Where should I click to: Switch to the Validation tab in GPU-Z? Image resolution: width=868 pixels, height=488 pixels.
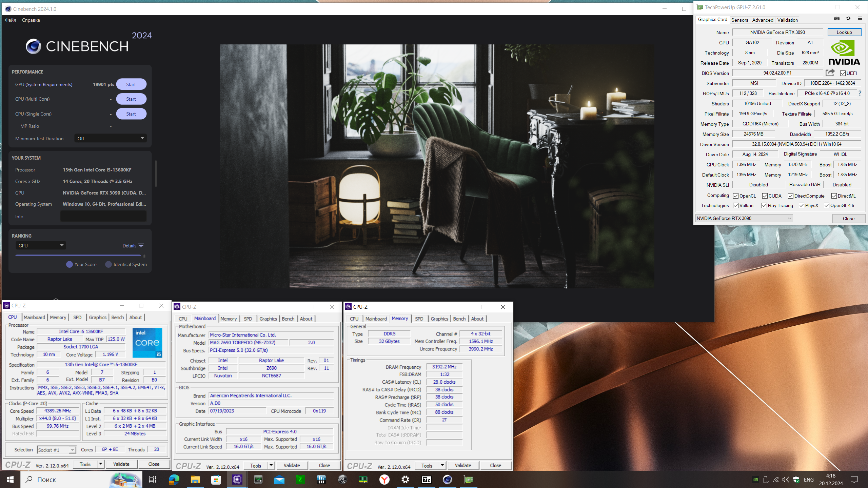coord(787,20)
